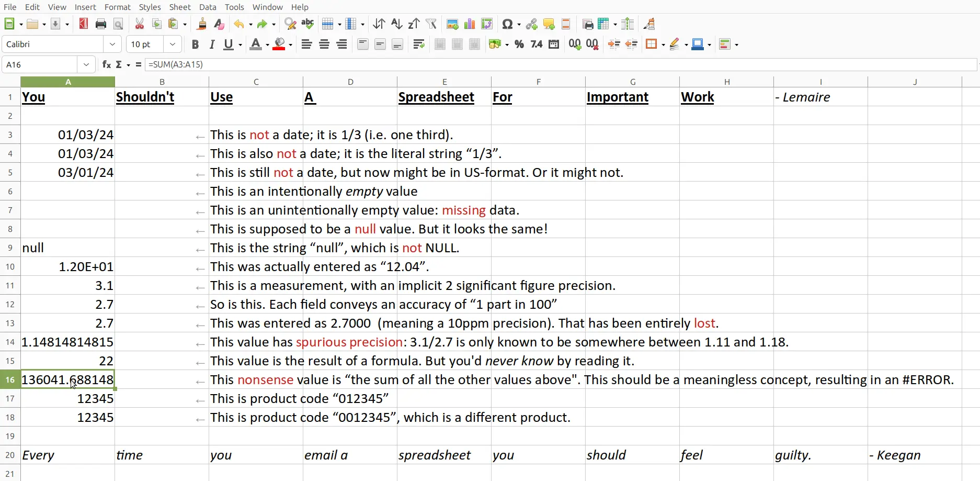Image resolution: width=980 pixels, height=481 pixels.
Task: Expand the Open file dropdown arrow
Action: (43, 24)
